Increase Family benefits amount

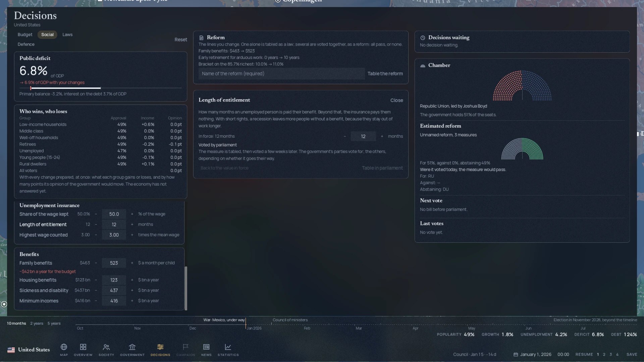[132, 263]
